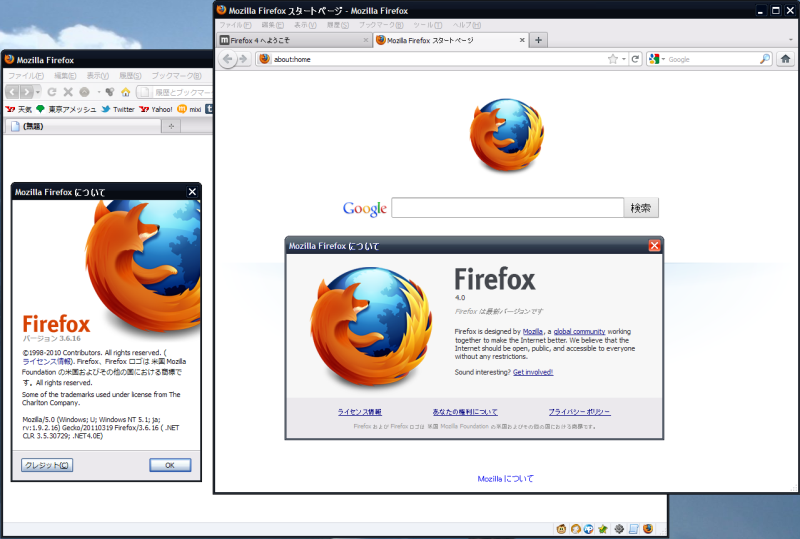This screenshot has width=800, height=539.
Task: Reload the about:home page in Firefox 4
Action: (635, 59)
